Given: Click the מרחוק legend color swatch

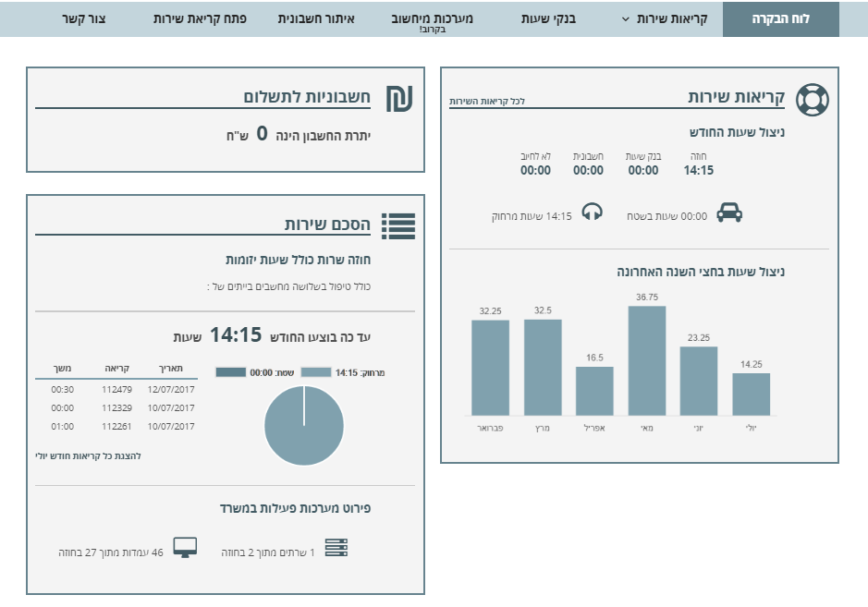Looking at the screenshot, I should (x=316, y=372).
